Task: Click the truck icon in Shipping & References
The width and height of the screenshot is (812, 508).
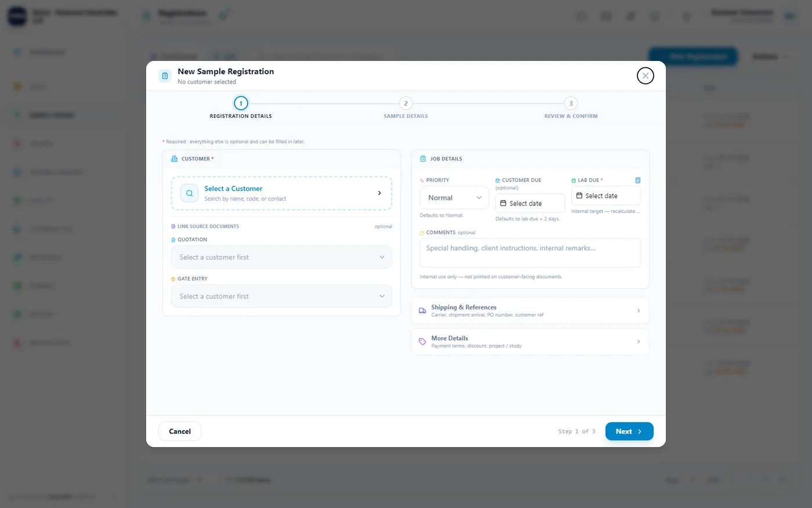Action: pos(422,311)
